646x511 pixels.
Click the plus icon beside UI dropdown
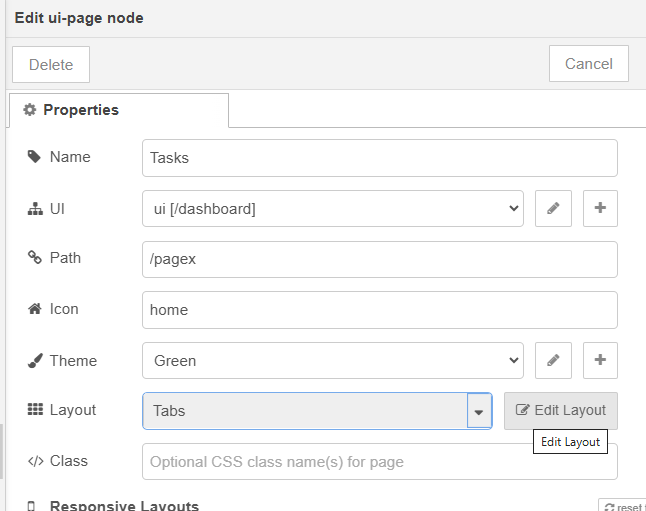(x=600, y=208)
